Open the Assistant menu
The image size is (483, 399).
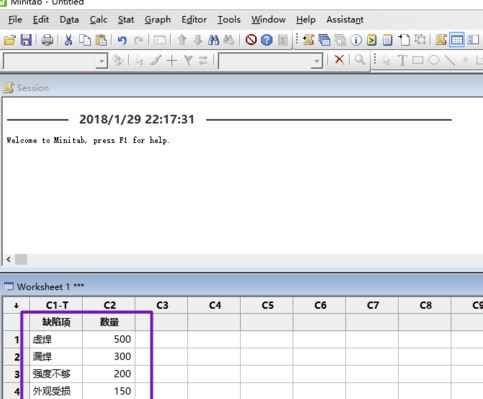click(345, 20)
